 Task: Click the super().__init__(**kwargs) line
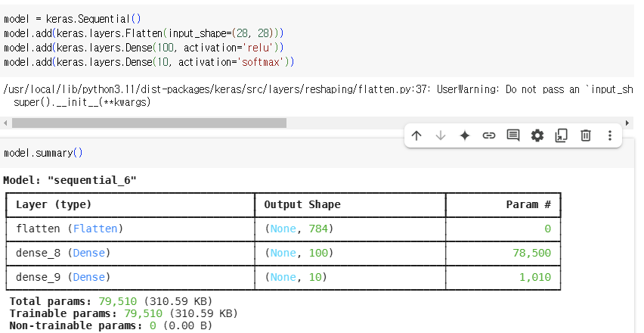pyautogui.click(x=82, y=102)
